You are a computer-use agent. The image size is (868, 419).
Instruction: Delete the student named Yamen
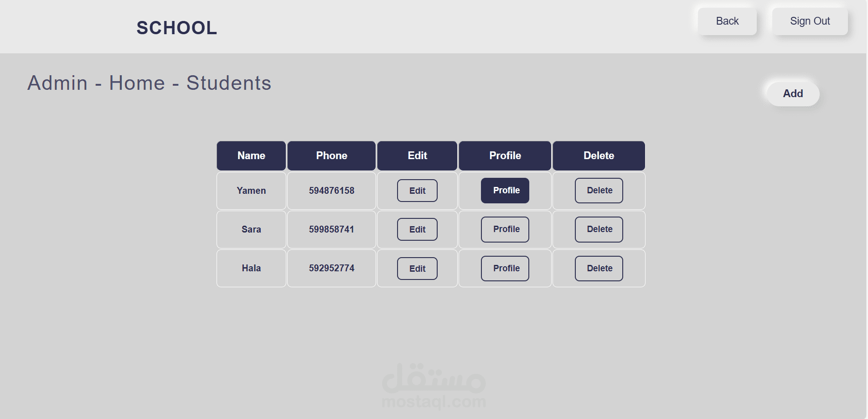tap(599, 191)
